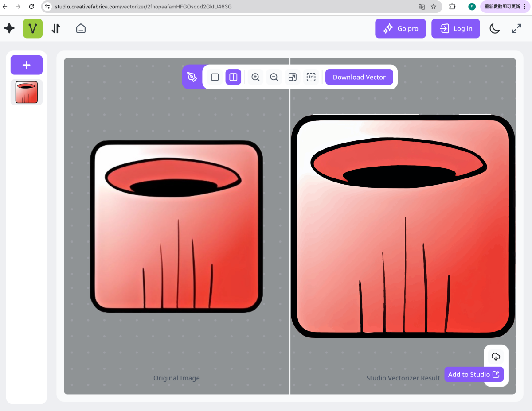Click the cloud download icon
This screenshot has width=532, height=411.
(496, 357)
